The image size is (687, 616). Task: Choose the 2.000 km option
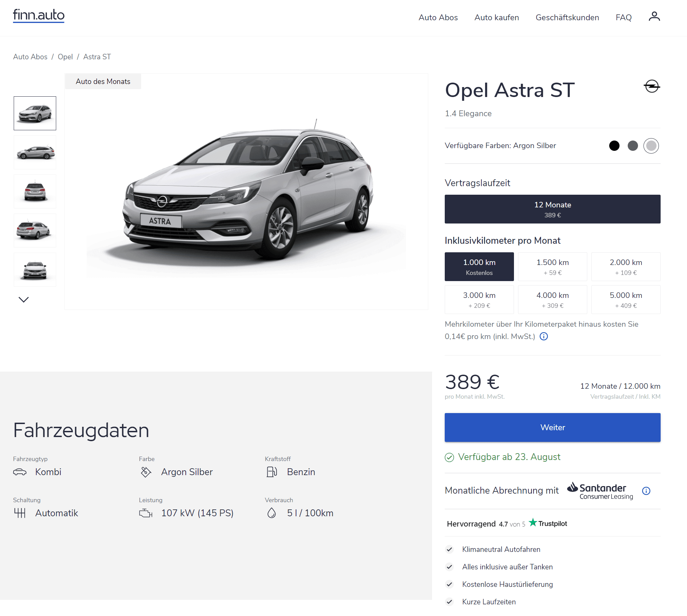click(x=626, y=267)
